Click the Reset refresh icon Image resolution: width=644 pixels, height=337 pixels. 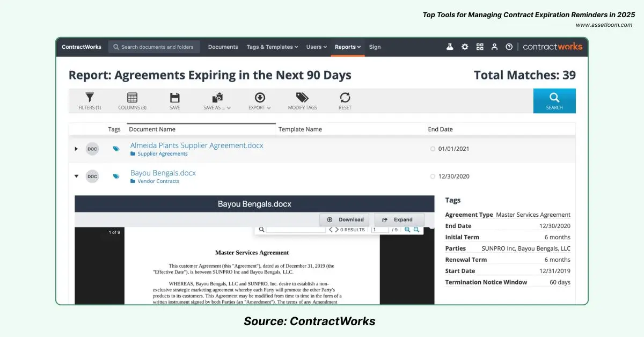click(345, 98)
